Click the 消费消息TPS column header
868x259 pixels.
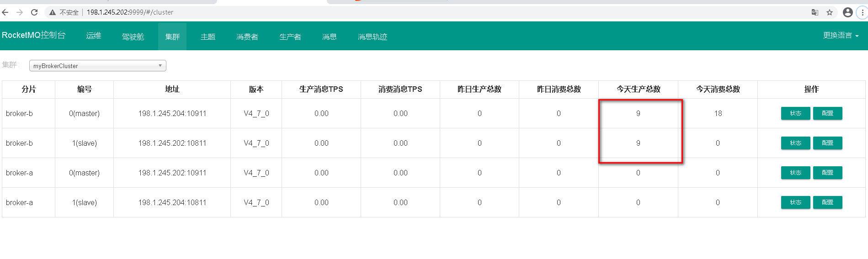pyautogui.click(x=400, y=89)
